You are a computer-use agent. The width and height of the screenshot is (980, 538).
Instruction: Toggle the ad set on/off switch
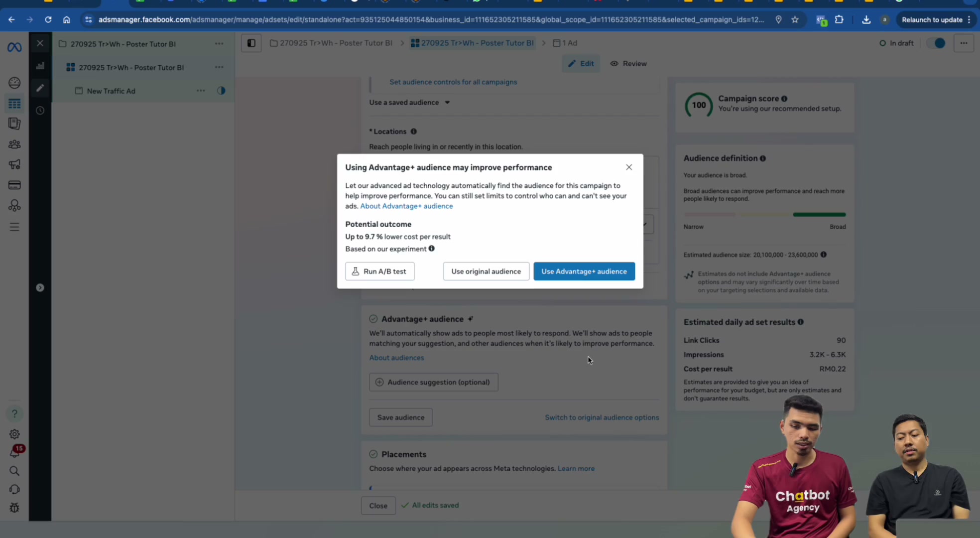click(936, 43)
